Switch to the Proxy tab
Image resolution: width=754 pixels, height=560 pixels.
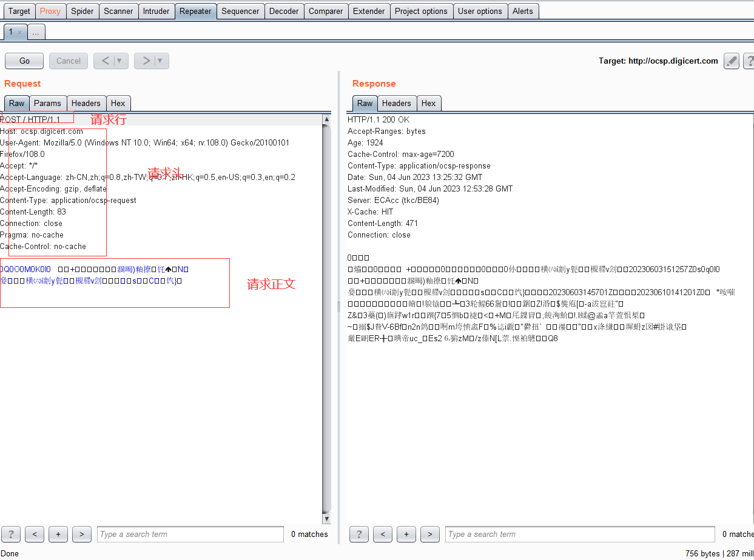click(x=50, y=11)
